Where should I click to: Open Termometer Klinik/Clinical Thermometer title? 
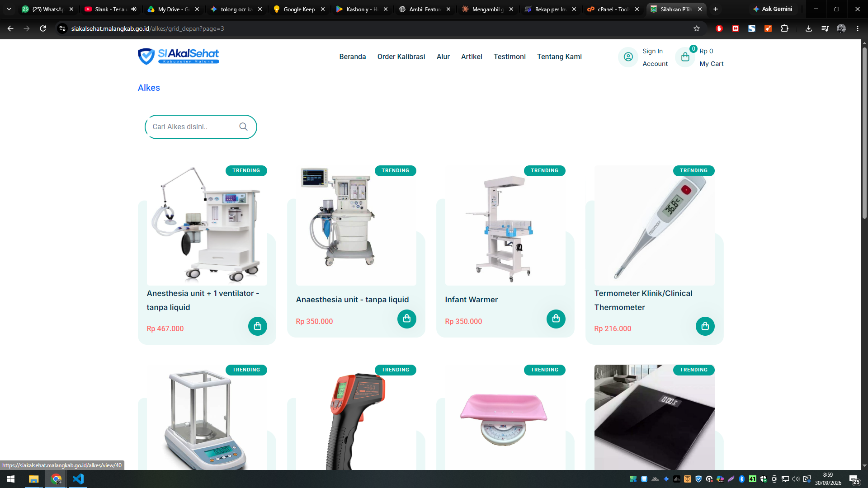pyautogui.click(x=643, y=300)
